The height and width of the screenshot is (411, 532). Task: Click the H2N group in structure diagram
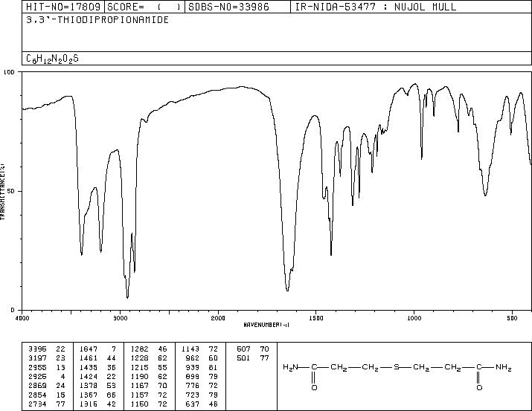(290, 367)
